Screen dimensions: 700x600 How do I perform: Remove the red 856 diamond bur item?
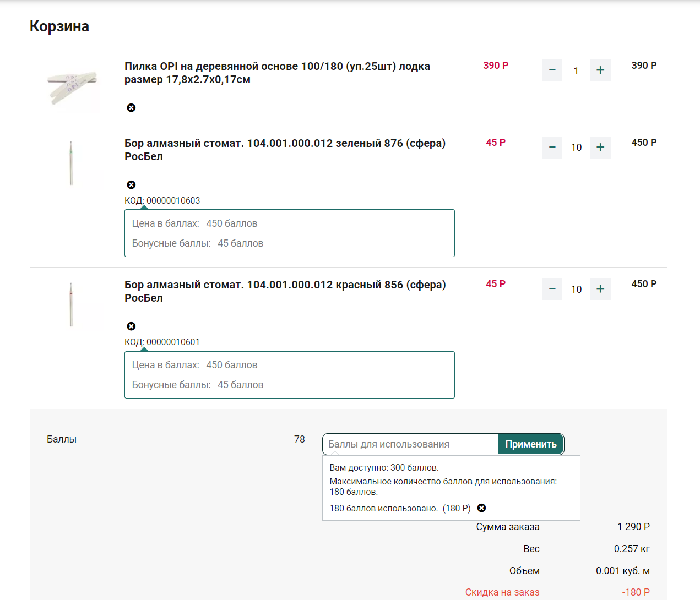(131, 326)
